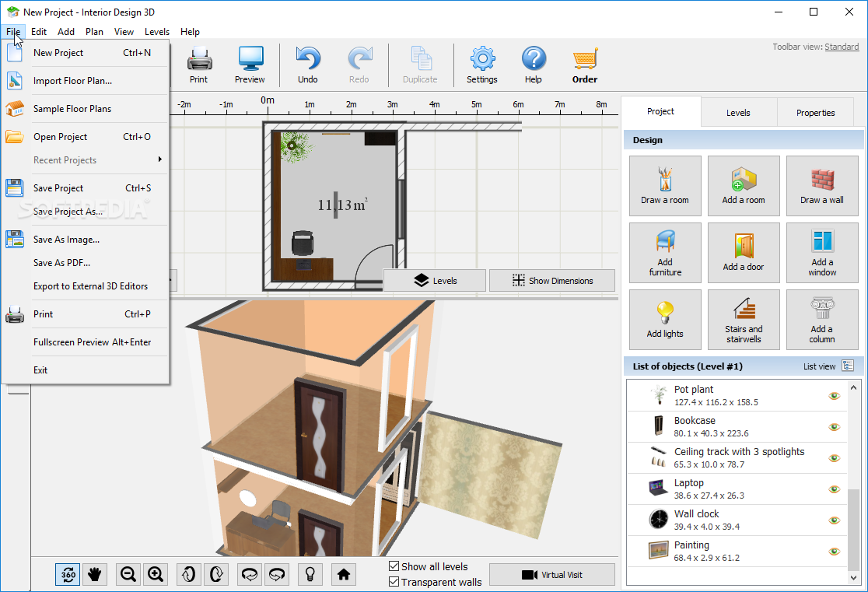Zoom in the 3D view
868x592 pixels.
coord(156,574)
